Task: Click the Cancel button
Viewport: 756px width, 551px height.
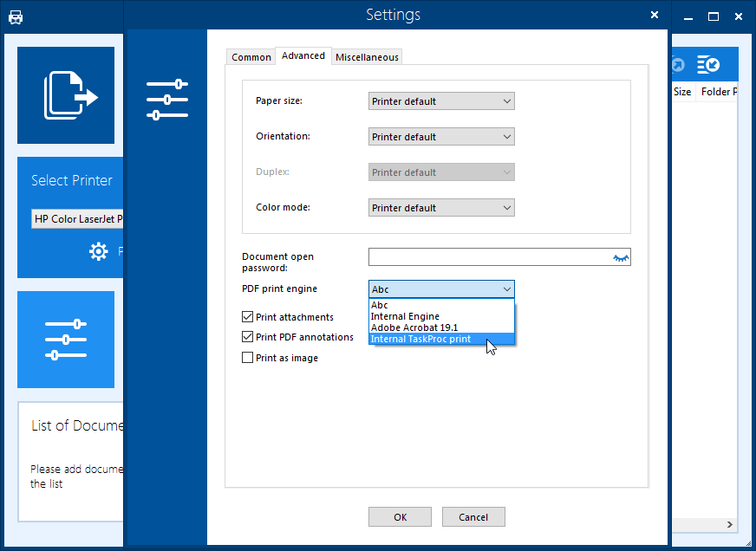Action: pyautogui.click(x=473, y=517)
